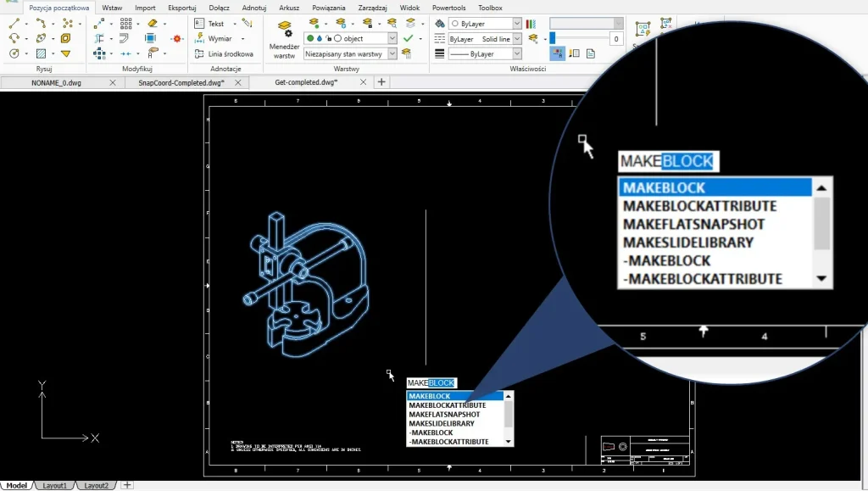This screenshot has width=868, height=491.
Task: Open the Wstaw ribbon tab
Action: coord(112,8)
